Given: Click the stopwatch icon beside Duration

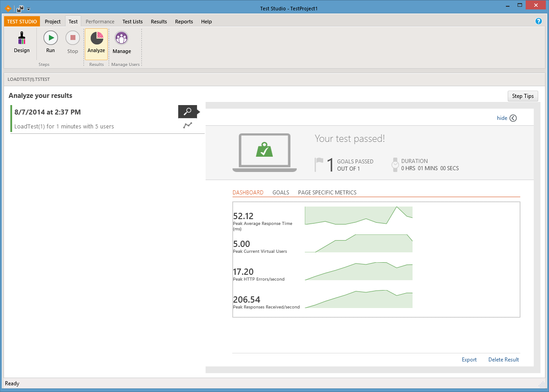Looking at the screenshot, I should (395, 164).
